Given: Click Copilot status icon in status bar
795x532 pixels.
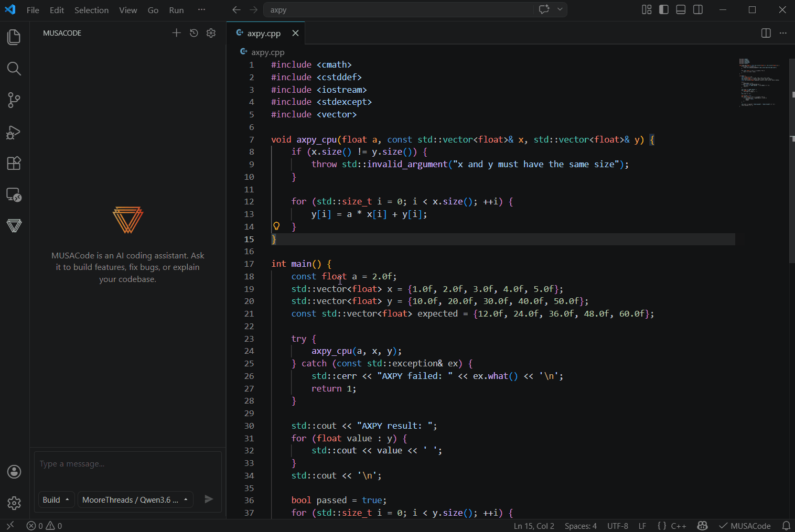Looking at the screenshot, I should (703, 526).
